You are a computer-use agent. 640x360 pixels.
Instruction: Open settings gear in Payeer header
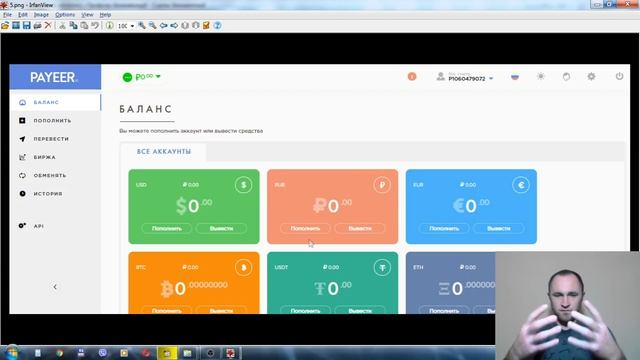tap(591, 76)
